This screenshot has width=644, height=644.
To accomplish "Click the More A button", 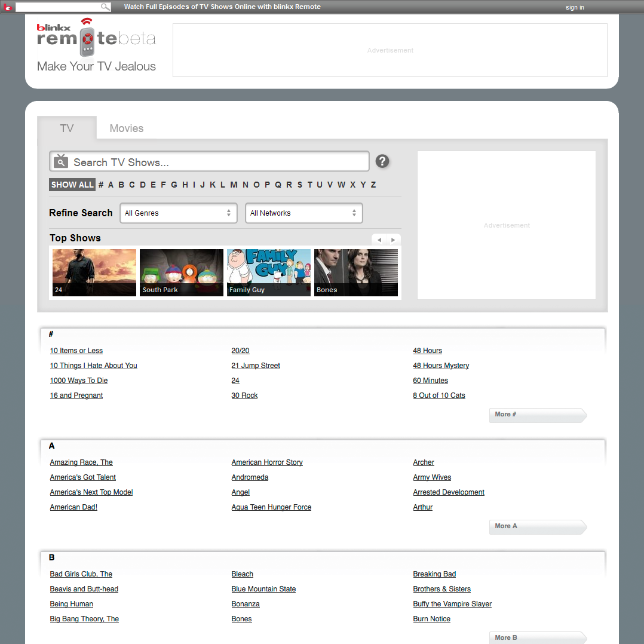I will pos(538,527).
